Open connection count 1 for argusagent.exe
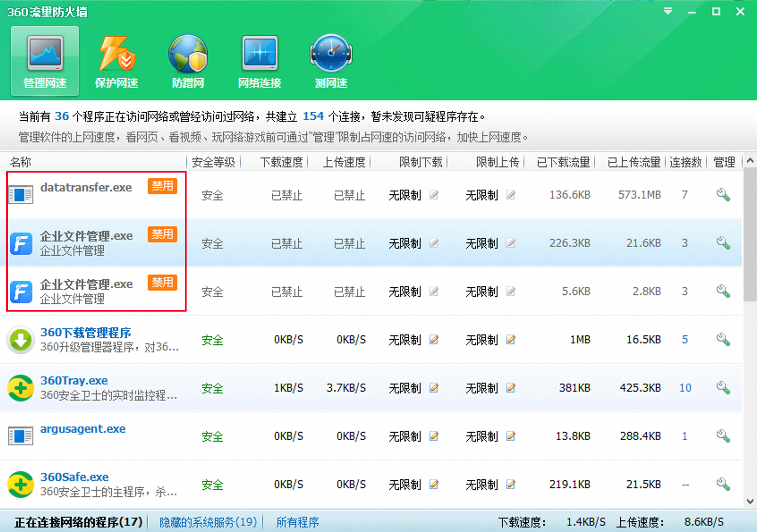The image size is (757, 532). [685, 436]
